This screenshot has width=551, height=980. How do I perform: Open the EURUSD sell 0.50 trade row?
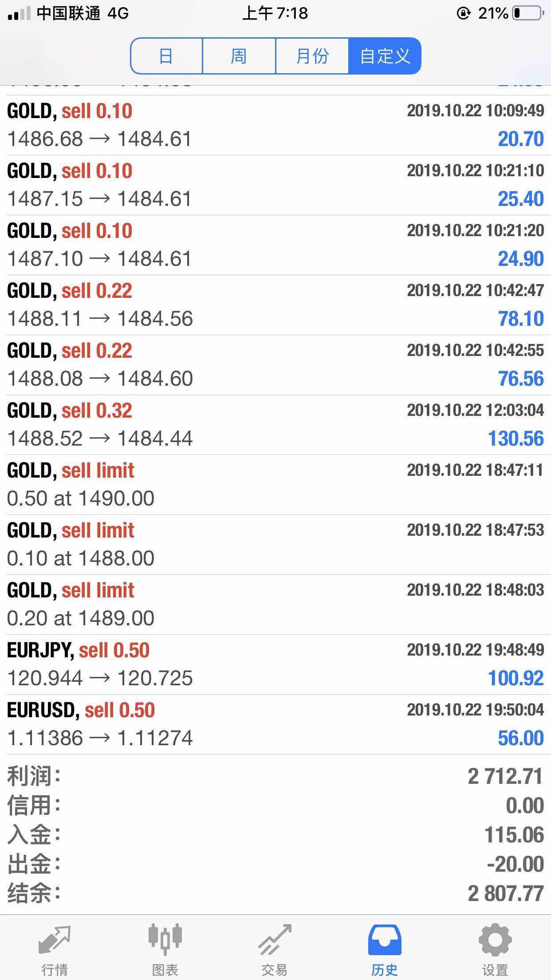coord(275,724)
